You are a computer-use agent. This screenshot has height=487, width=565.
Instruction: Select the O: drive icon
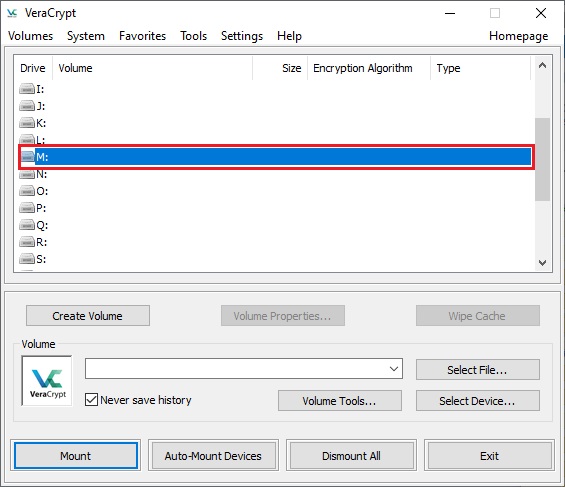27,191
